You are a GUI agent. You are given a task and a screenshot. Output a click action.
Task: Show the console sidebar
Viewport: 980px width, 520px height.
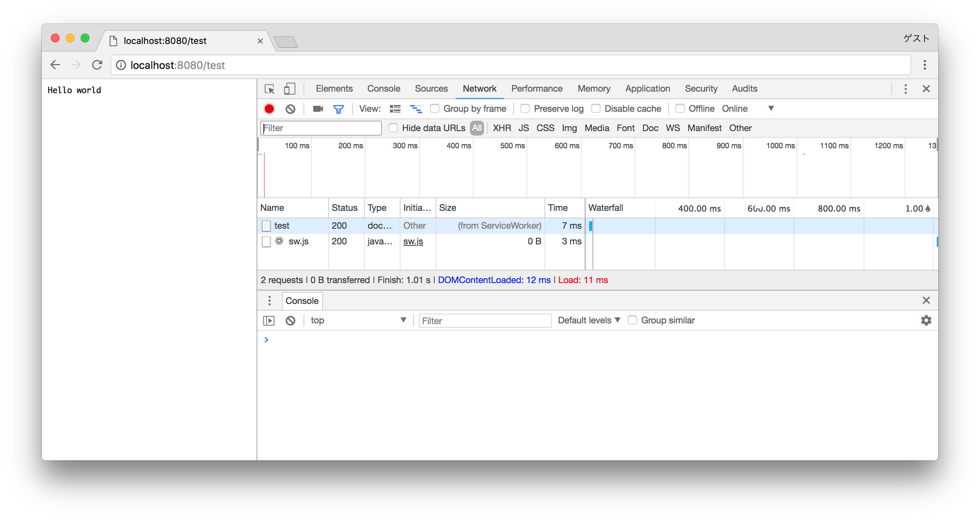[x=268, y=320]
